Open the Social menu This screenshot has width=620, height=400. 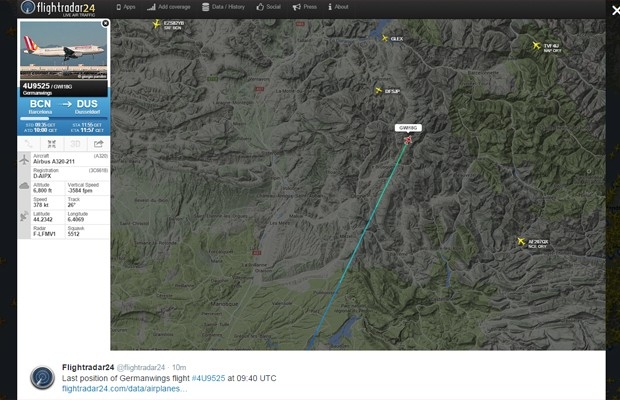coord(268,7)
